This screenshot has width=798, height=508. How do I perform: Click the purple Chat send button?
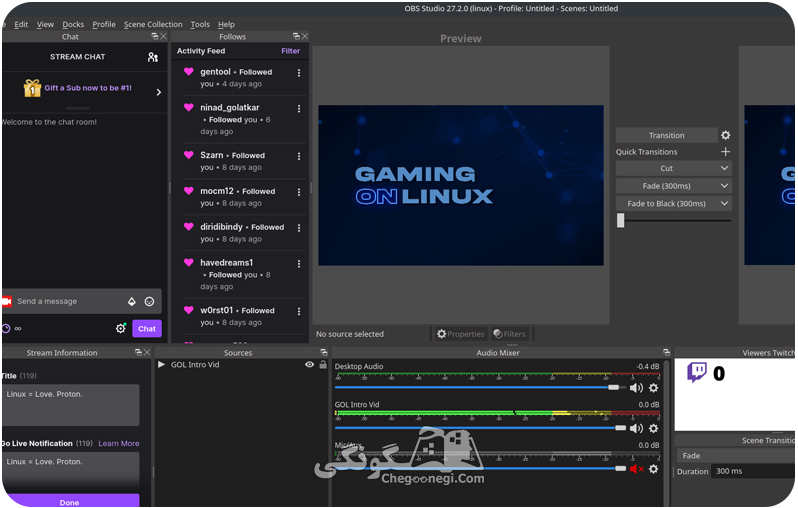coord(147,329)
